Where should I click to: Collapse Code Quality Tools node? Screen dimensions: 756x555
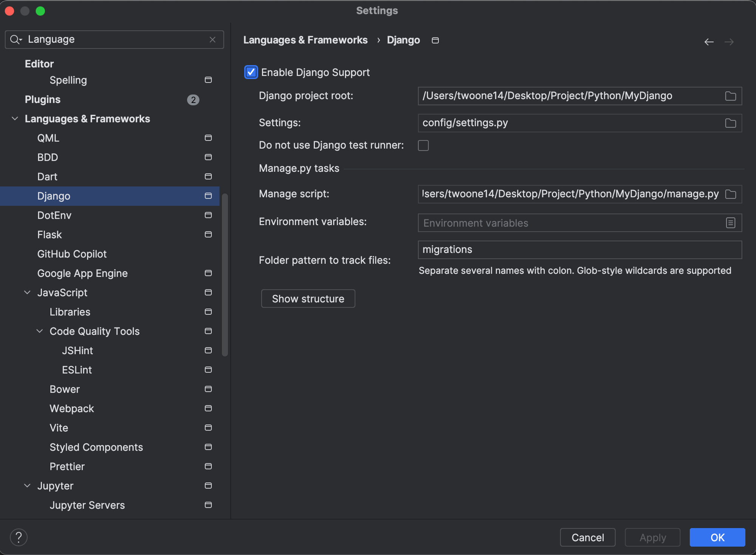(40, 331)
